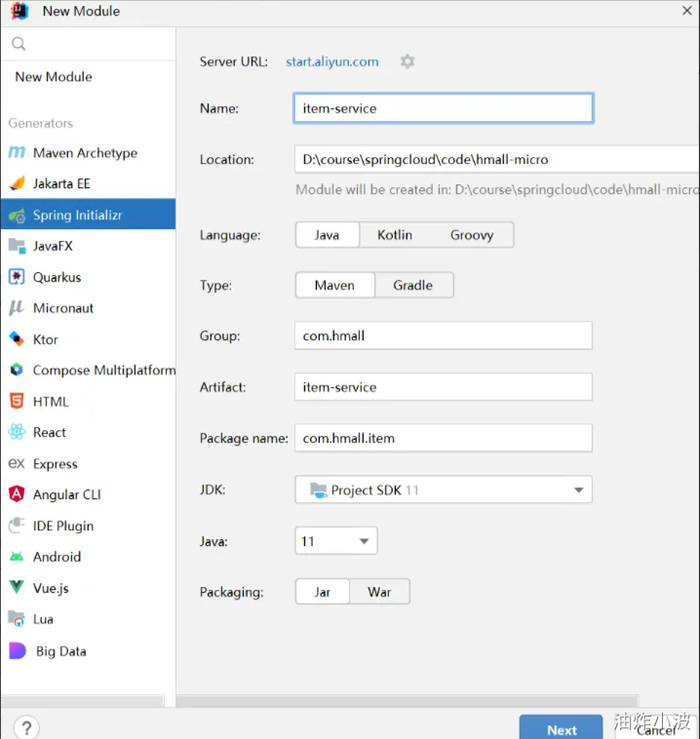Screen dimensions: 700x739
Task: Click the React generator icon
Action: tap(17, 433)
